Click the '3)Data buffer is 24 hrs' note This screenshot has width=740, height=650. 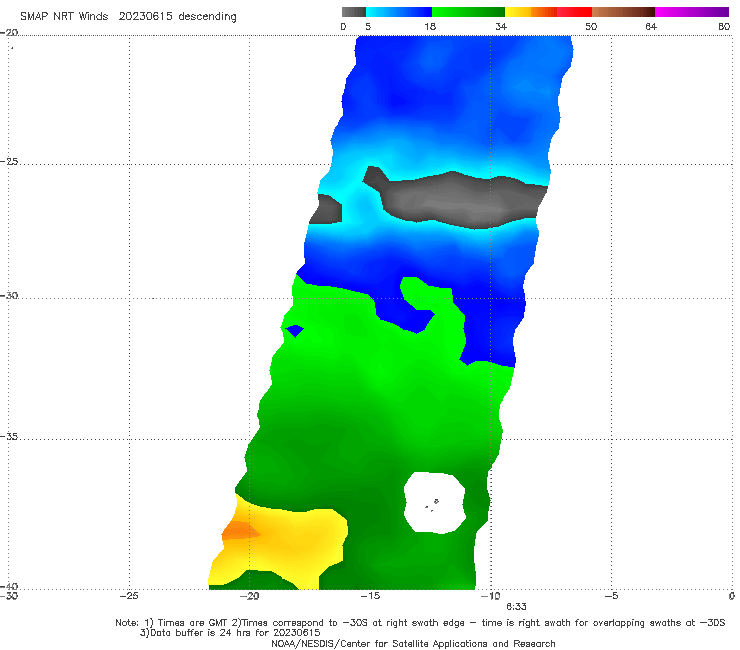pyautogui.click(x=230, y=633)
